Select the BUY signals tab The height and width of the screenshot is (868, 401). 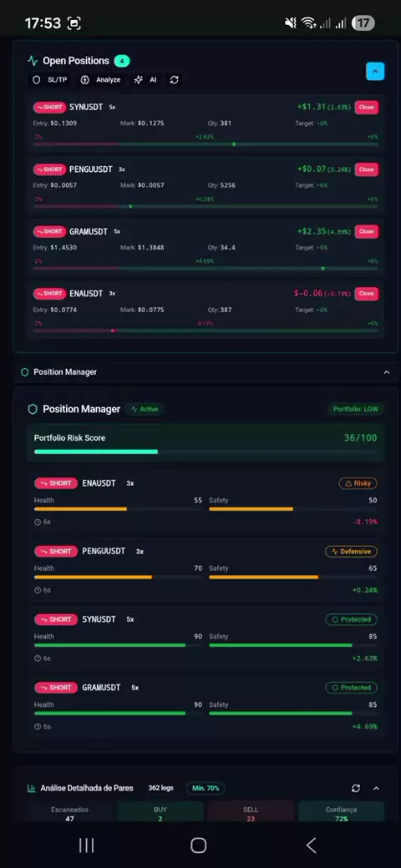tap(160, 813)
